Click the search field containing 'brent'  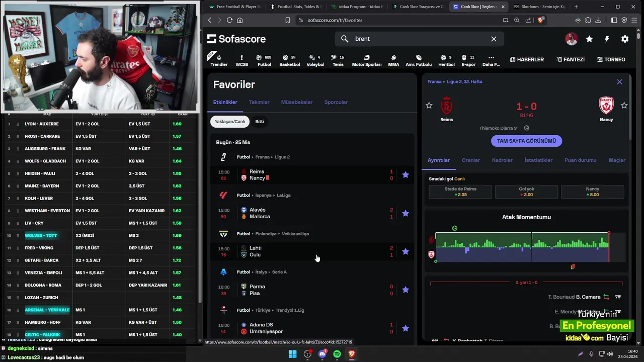(420, 39)
